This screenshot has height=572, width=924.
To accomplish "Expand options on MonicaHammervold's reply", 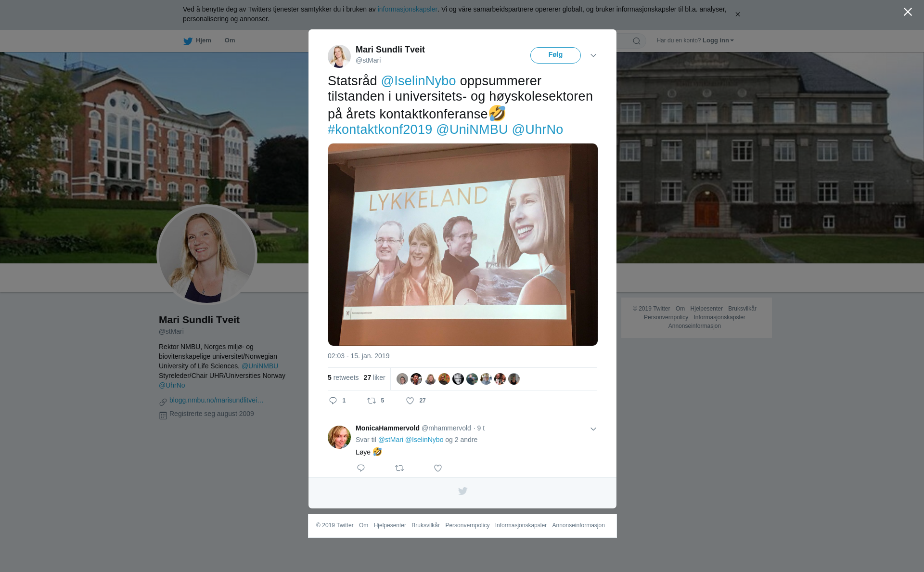I will [593, 429].
